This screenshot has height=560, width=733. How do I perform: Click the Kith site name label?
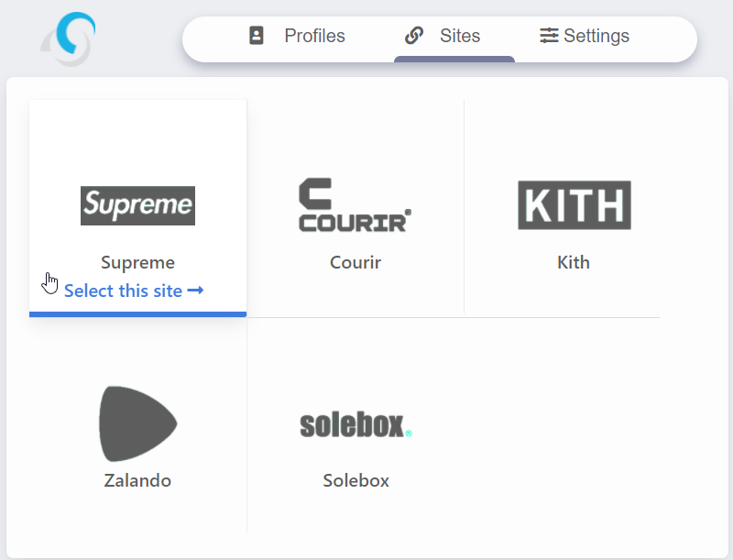point(574,263)
